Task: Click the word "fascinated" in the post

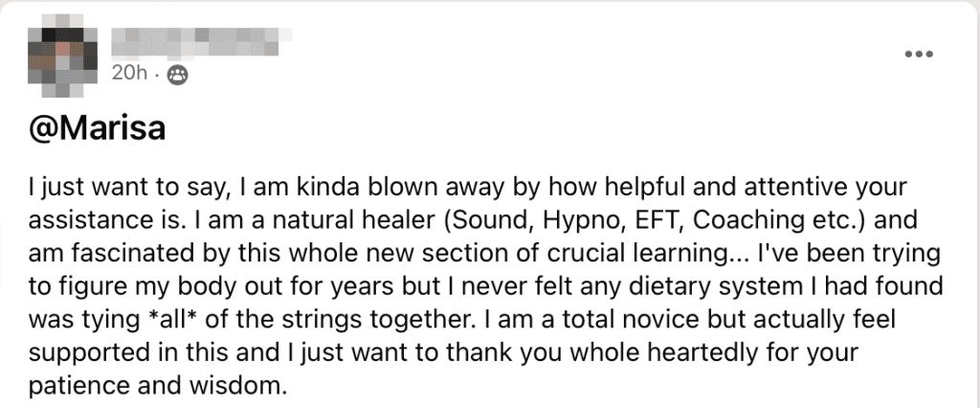Action: 127,254
